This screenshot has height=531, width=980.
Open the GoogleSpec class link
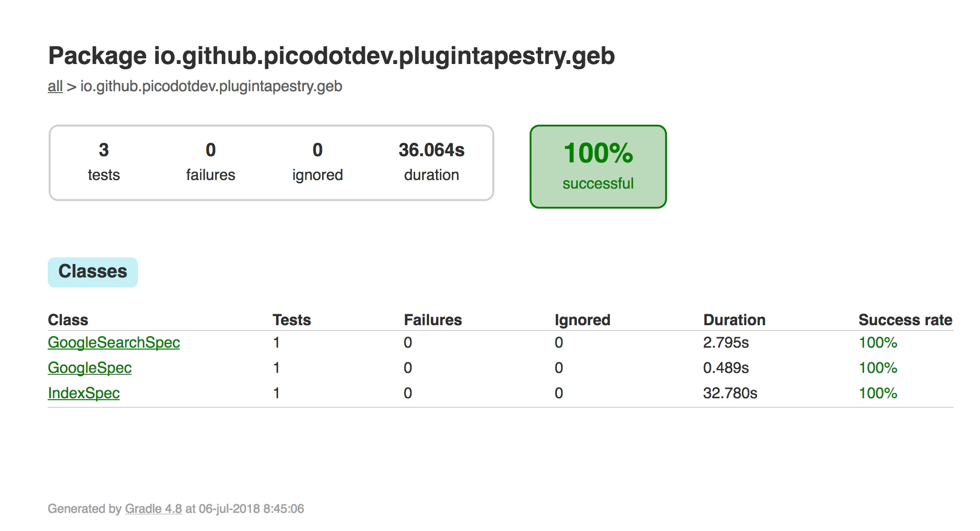point(90,368)
